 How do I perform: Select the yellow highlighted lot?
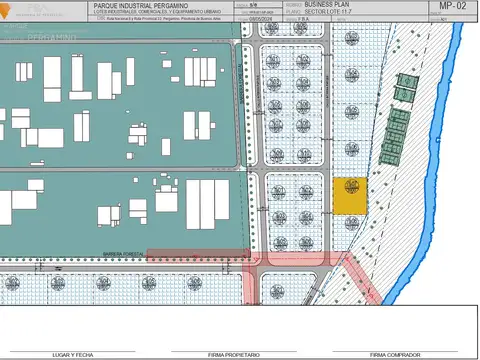pyautogui.click(x=350, y=196)
